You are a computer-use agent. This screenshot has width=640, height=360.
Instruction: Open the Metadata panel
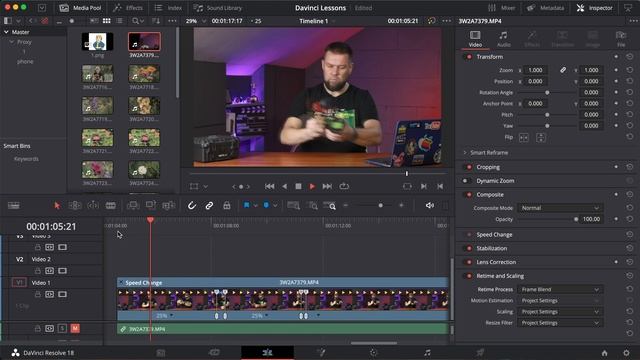click(545, 8)
